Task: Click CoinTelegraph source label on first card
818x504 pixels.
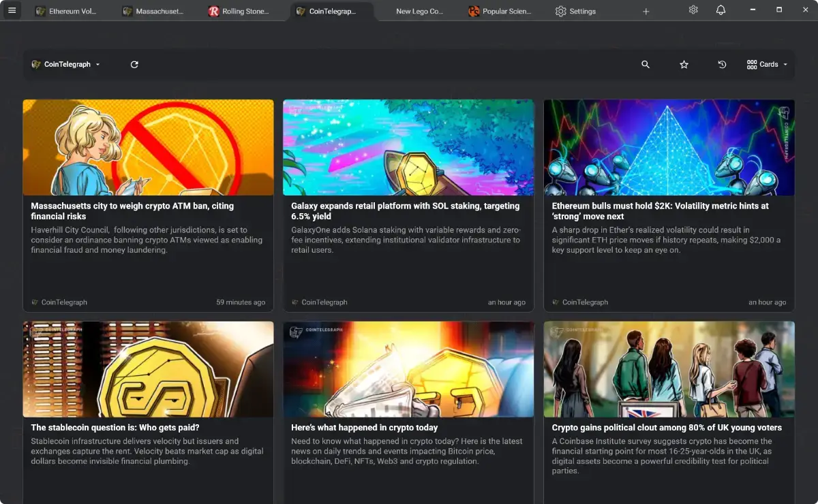Action: [x=63, y=302]
